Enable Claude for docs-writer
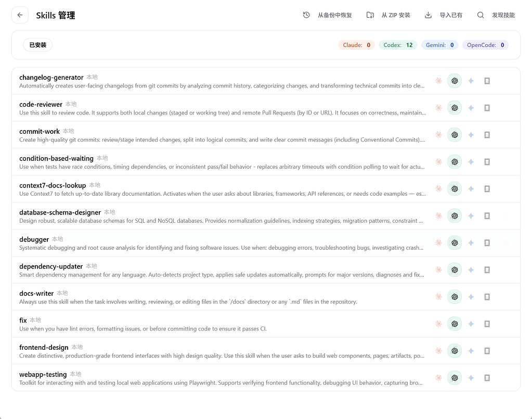532x419 pixels. coord(439,297)
